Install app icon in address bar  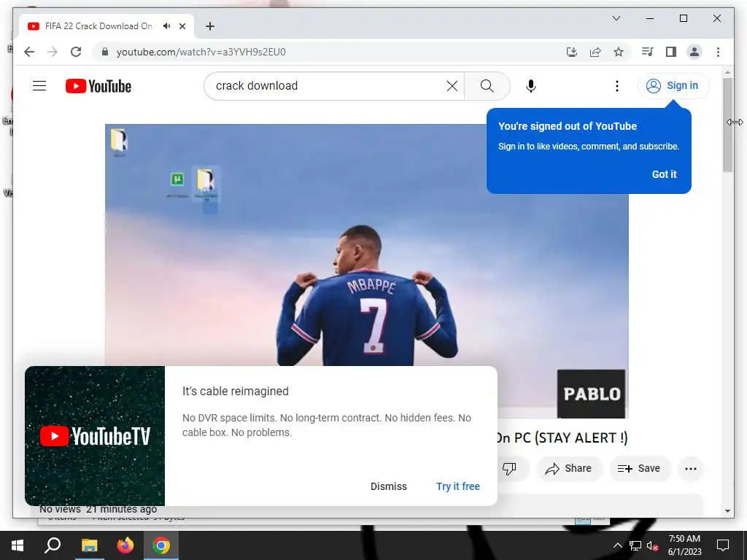pyautogui.click(x=572, y=52)
